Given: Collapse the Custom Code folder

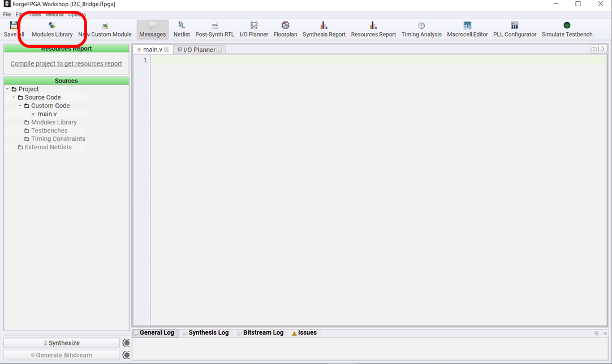Looking at the screenshot, I should pos(20,106).
